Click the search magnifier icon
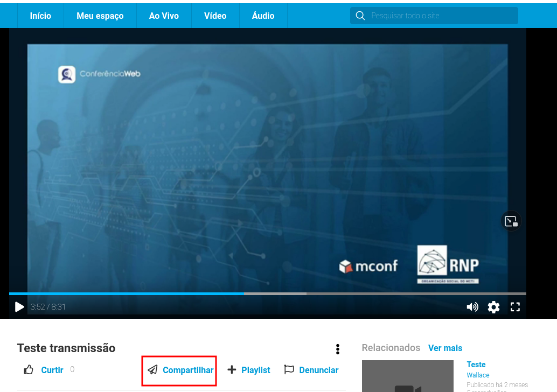Viewport: 557px width, 392px height. pos(360,16)
